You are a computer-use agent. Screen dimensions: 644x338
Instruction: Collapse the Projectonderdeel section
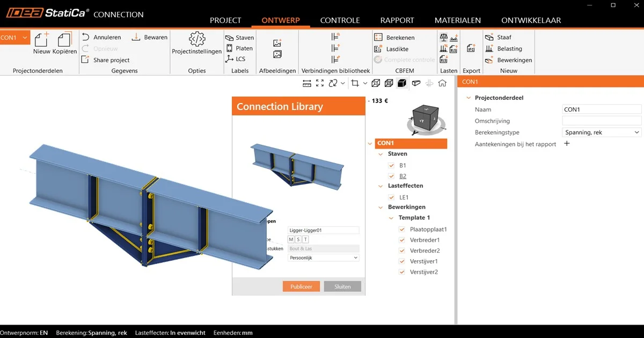tap(469, 98)
